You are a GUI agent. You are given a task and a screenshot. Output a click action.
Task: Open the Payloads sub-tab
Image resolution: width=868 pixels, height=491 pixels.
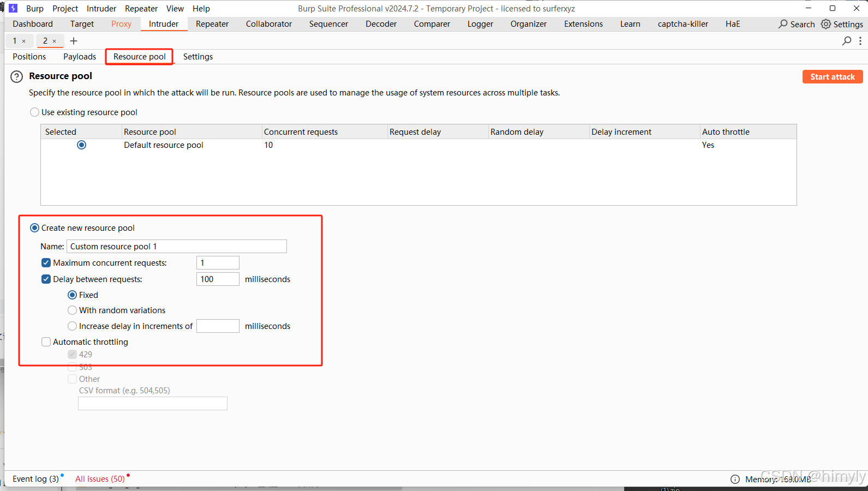click(80, 57)
